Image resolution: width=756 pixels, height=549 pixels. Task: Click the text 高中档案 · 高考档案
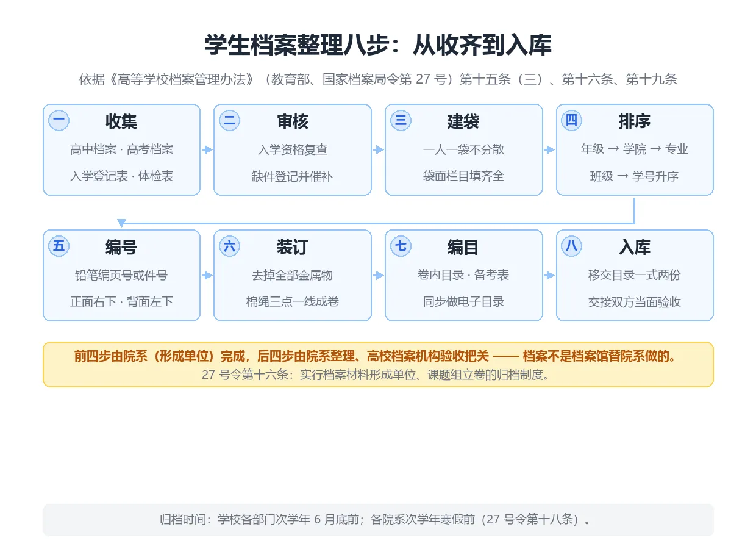[121, 149]
